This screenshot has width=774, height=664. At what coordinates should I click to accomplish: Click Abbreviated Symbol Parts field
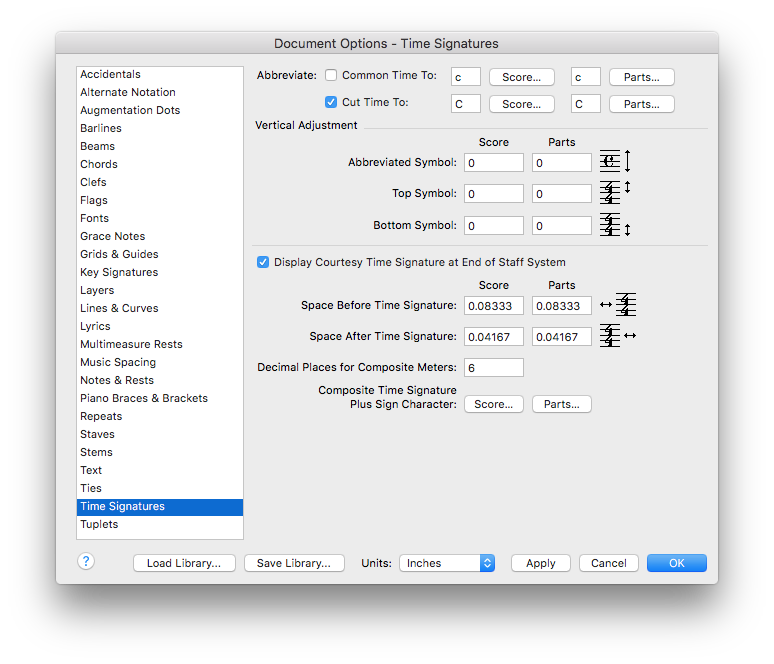562,163
